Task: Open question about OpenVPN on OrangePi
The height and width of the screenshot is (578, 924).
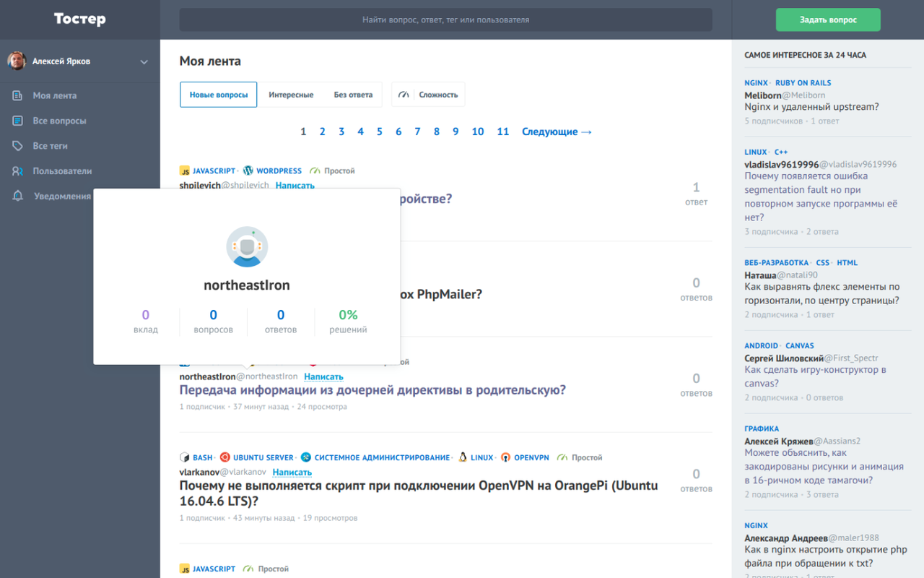Action: pos(419,493)
